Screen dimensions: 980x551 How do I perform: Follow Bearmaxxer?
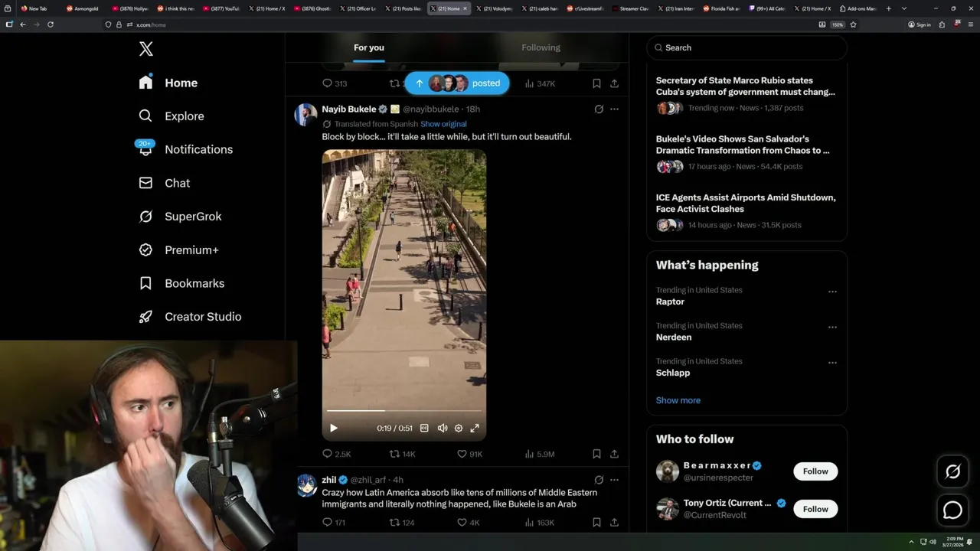coord(815,471)
